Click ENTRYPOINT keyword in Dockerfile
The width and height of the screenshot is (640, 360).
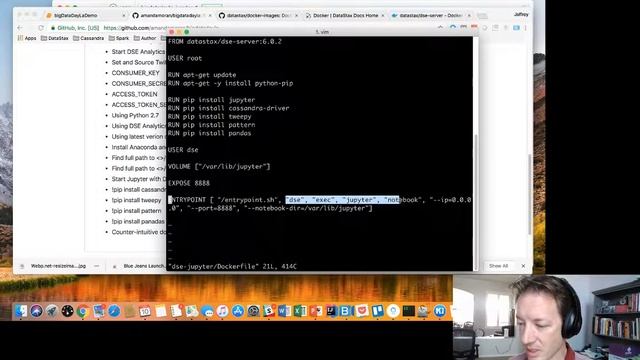(x=187, y=200)
